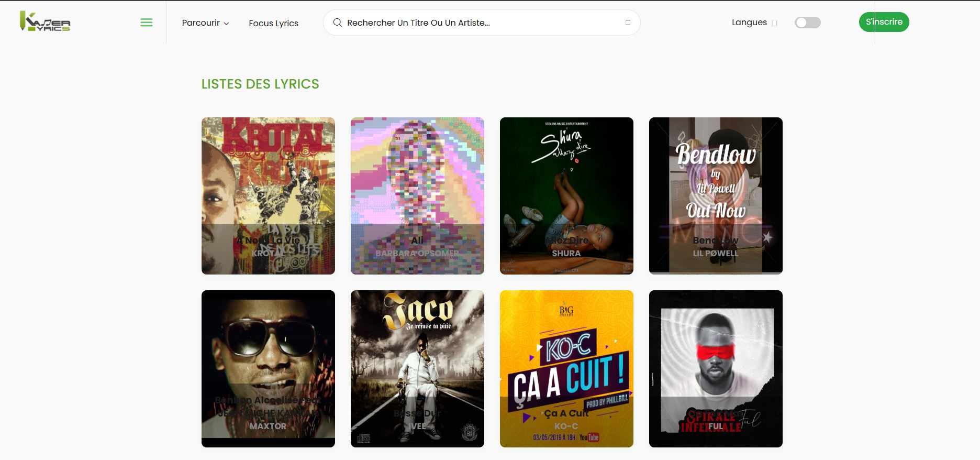This screenshot has height=460, width=980.
Task: Click the artist name "MAXTOR"
Action: (268, 426)
